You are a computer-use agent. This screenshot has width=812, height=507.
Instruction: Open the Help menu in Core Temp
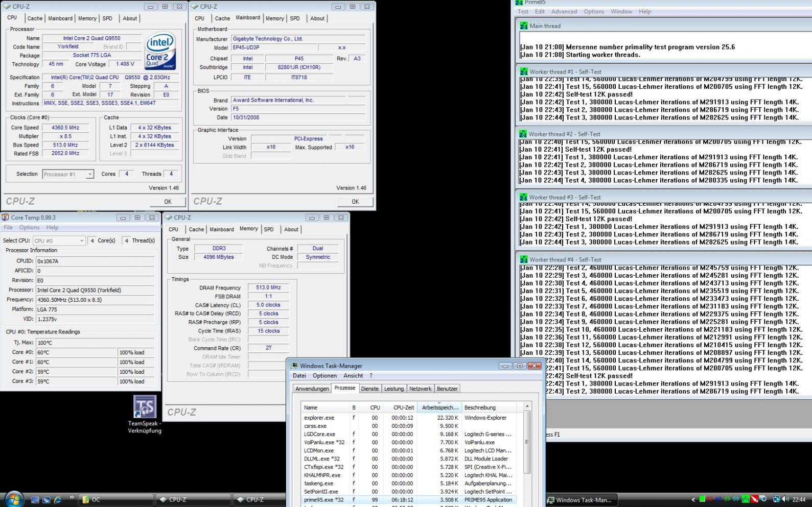coord(52,227)
